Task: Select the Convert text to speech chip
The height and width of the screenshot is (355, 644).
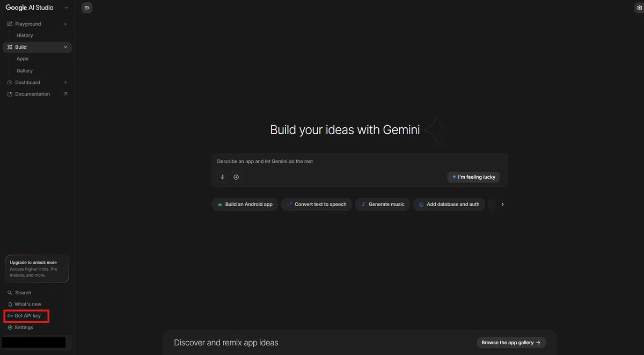Action: (317, 205)
